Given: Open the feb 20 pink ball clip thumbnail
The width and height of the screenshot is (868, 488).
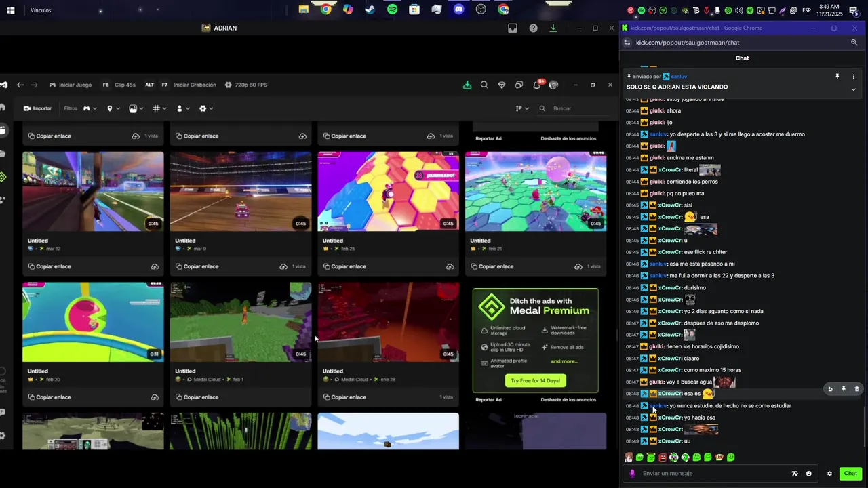Looking at the screenshot, I should [93, 322].
